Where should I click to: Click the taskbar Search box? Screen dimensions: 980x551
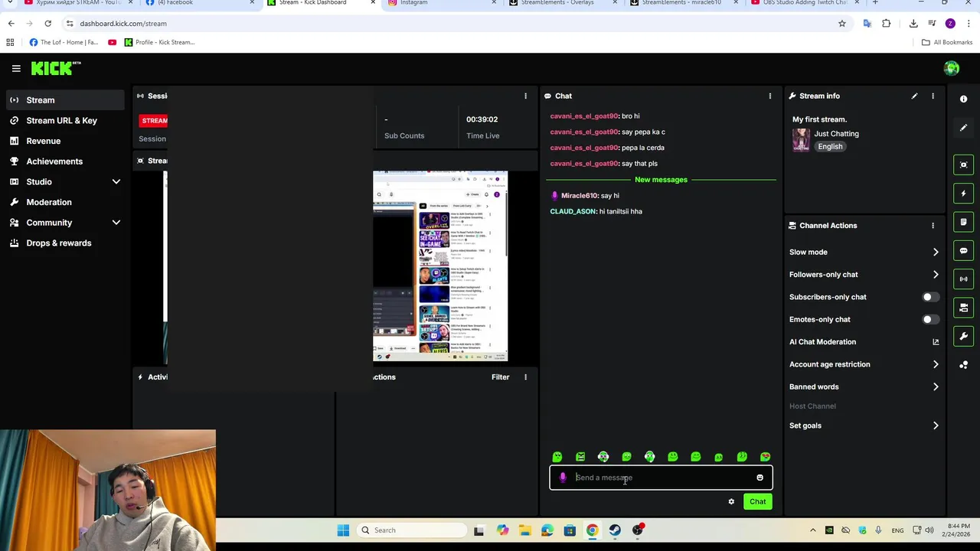click(412, 530)
